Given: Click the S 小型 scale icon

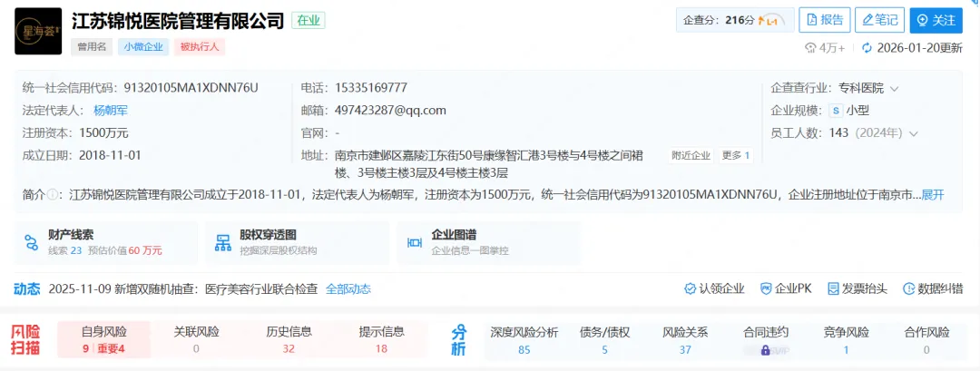Looking at the screenshot, I should pos(835,111).
